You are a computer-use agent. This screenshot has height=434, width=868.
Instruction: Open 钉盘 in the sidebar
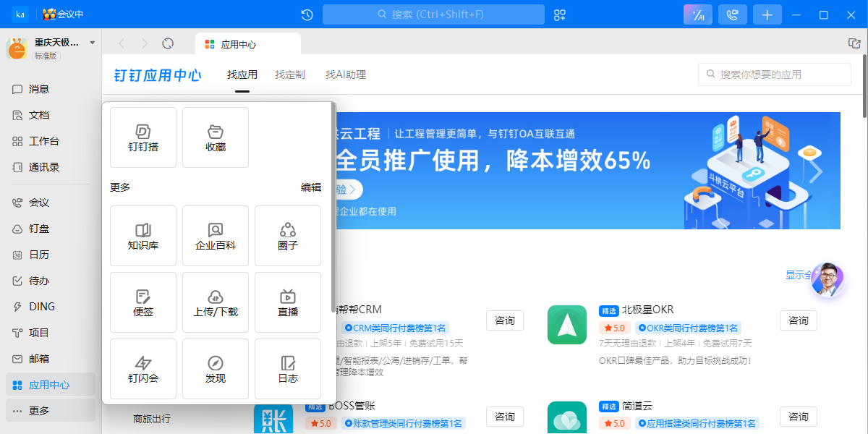[51, 229]
